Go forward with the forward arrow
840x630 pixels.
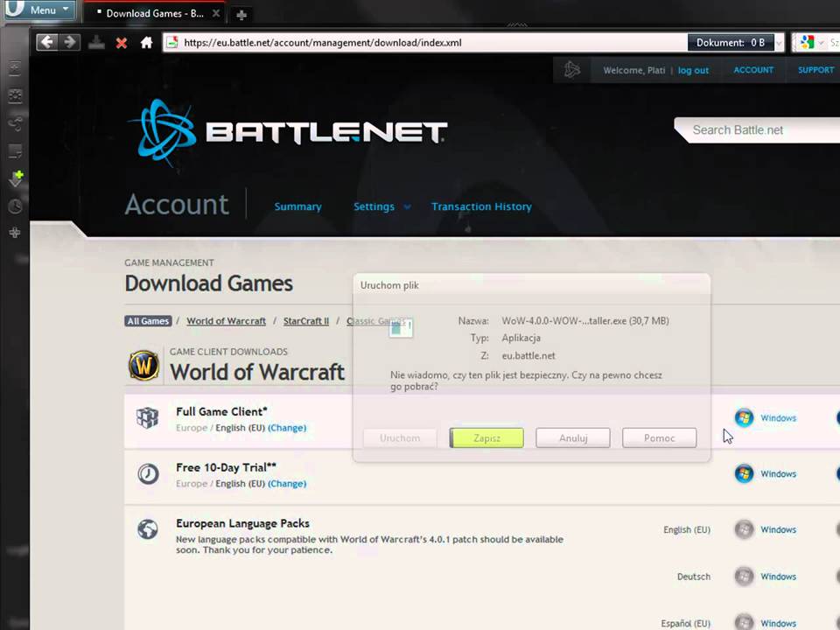tap(70, 42)
